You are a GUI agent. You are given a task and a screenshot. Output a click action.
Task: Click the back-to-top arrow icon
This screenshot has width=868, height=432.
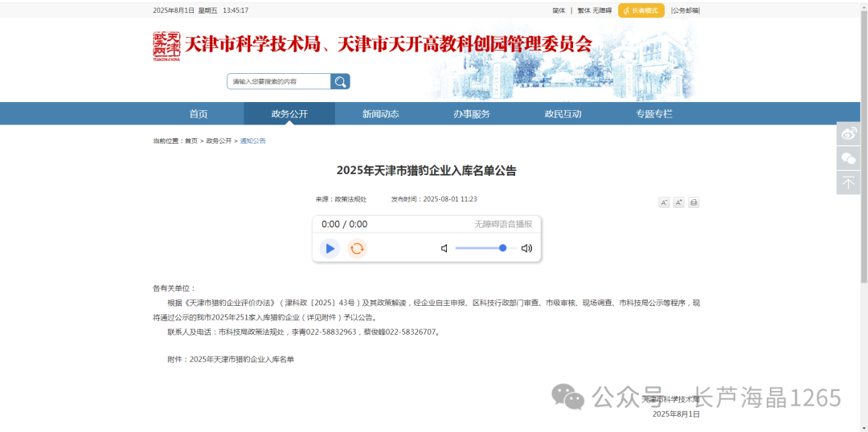849,183
